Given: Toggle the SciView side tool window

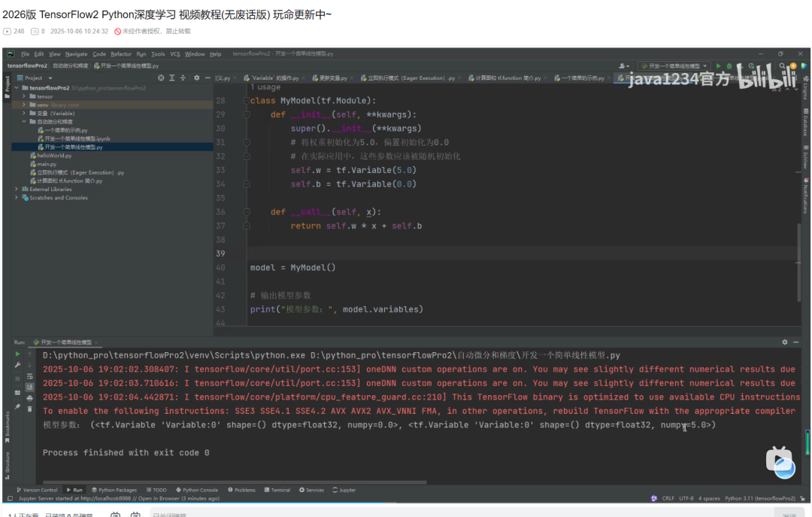Looking at the screenshot, I should (806, 157).
